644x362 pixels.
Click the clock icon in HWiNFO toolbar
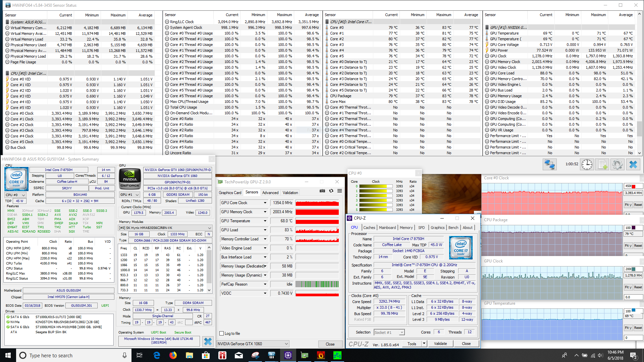587,165
